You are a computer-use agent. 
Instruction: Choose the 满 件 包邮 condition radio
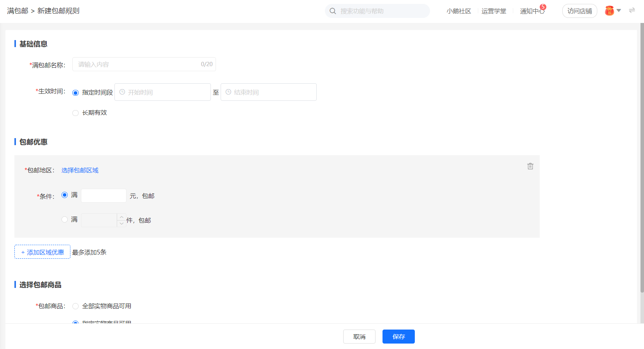click(65, 219)
